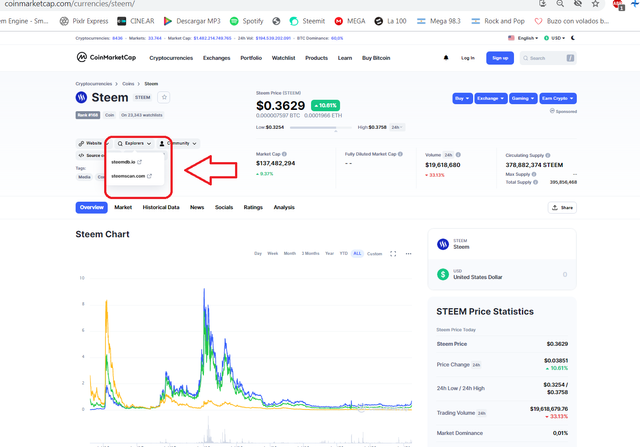The height and width of the screenshot is (447, 640).
Task: Select the YTD chart range
Action: (x=344, y=254)
